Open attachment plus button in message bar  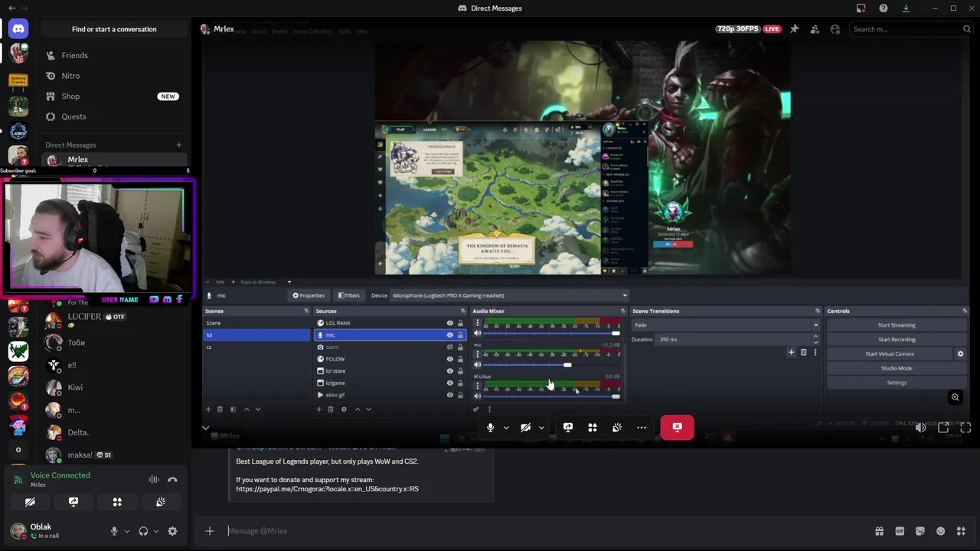click(210, 531)
